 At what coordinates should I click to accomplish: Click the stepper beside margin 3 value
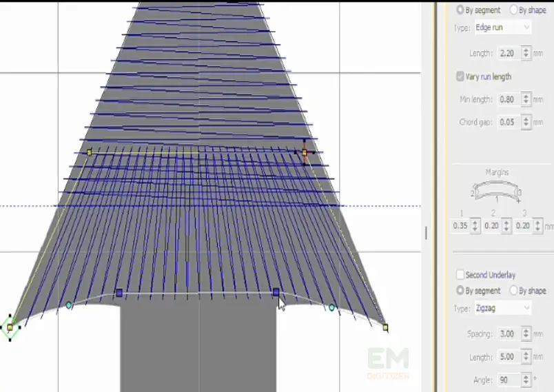(x=537, y=226)
